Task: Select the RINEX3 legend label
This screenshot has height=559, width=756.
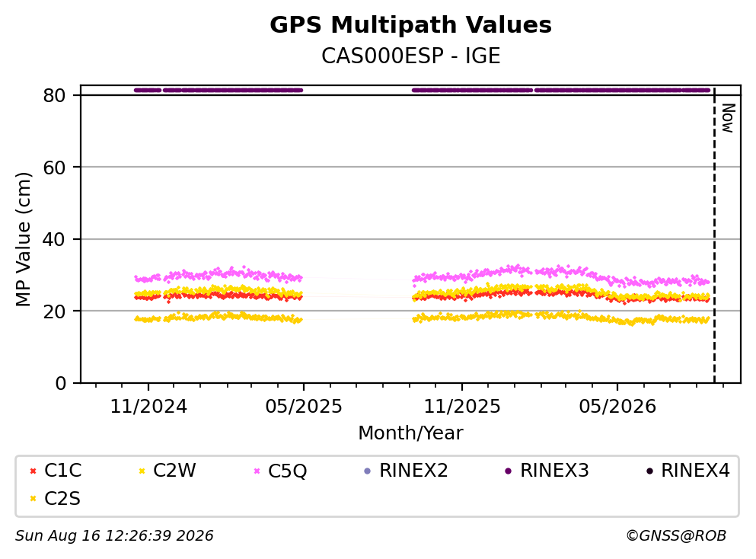Action: click(554, 471)
